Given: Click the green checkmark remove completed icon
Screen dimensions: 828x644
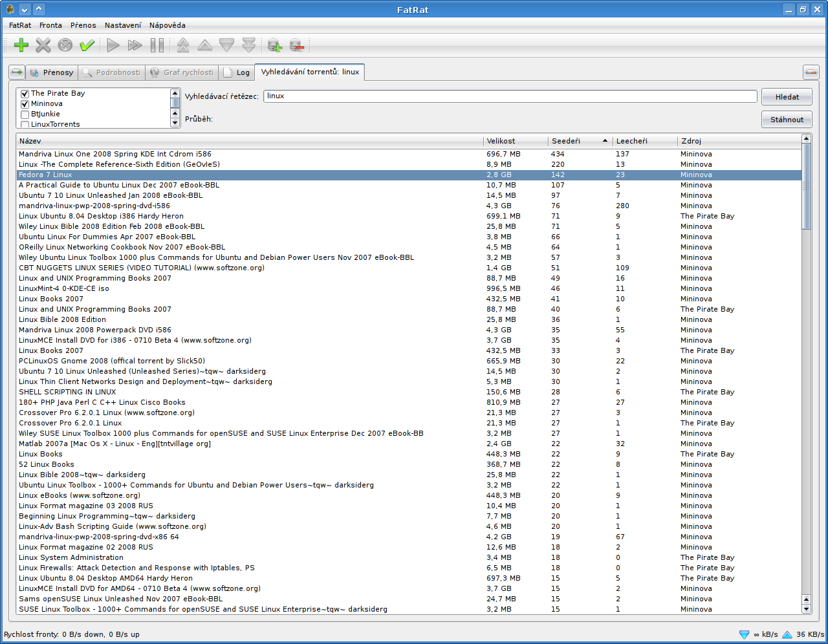Looking at the screenshot, I should click(87, 45).
